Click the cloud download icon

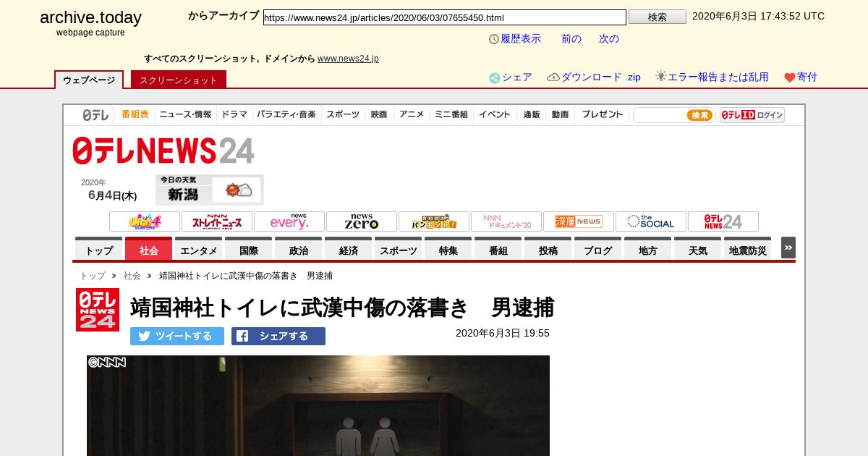(x=553, y=77)
